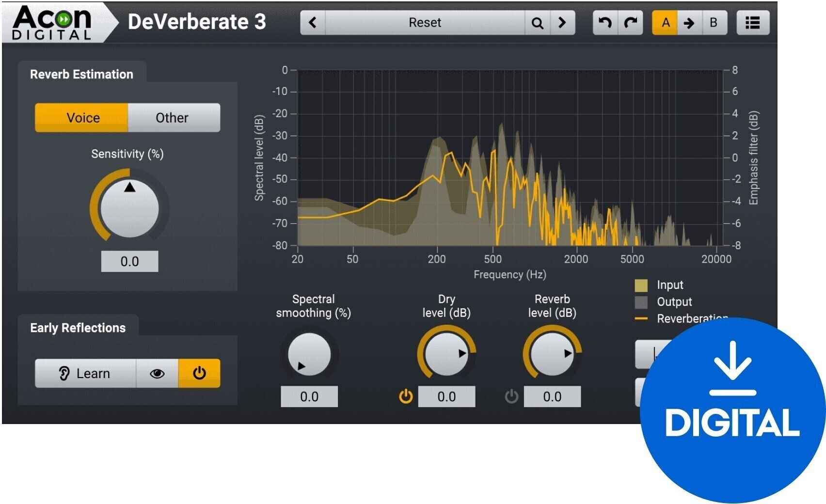
Task: Select the A settings slot
Action: [x=665, y=23]
